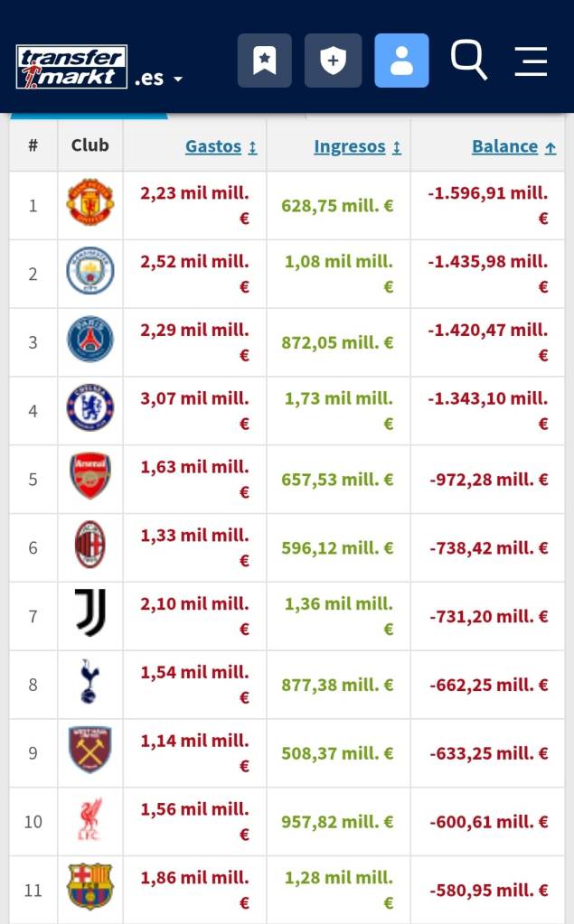Open the hamburger menu
The height and width of the screenshot is (924, 574).
pyautogui.click(x=531, y=61)
